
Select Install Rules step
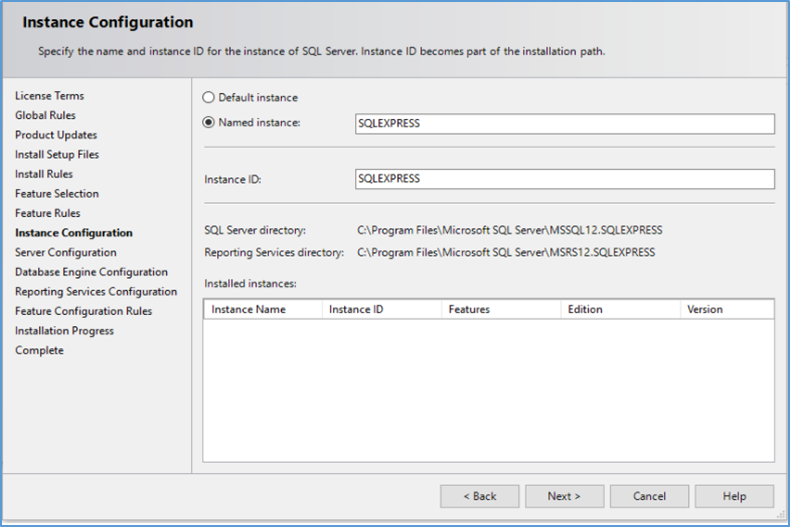pos(44,174)
